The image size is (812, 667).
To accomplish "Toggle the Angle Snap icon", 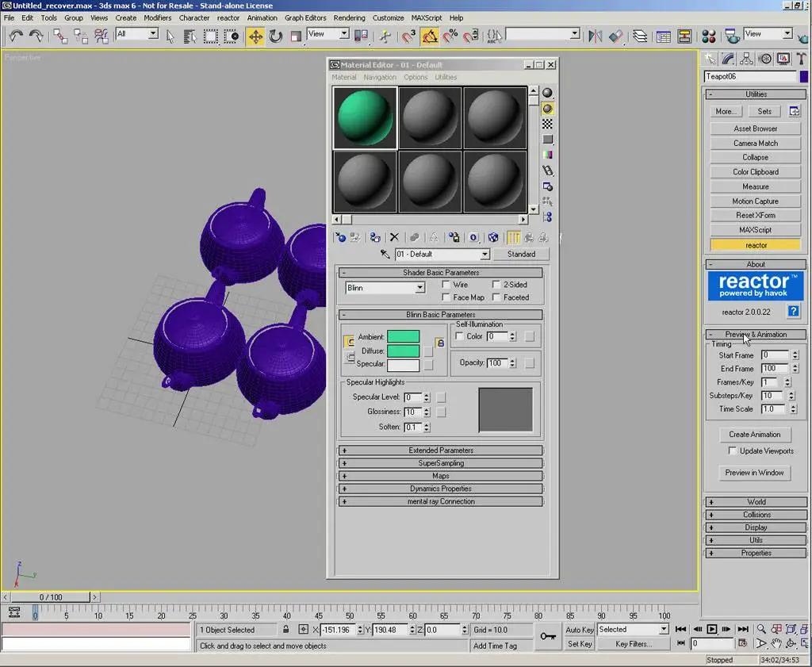I will (429, 36).
